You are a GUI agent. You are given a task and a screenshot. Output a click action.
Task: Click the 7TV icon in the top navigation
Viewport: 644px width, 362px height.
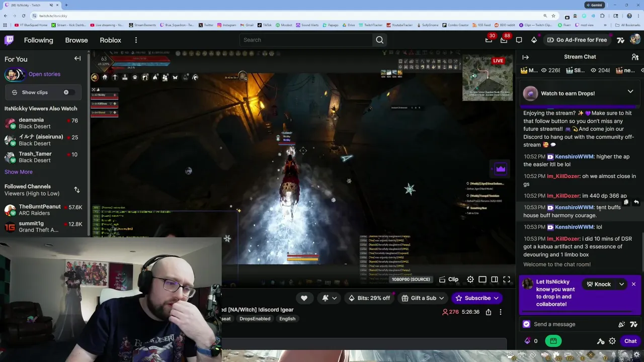620,40
